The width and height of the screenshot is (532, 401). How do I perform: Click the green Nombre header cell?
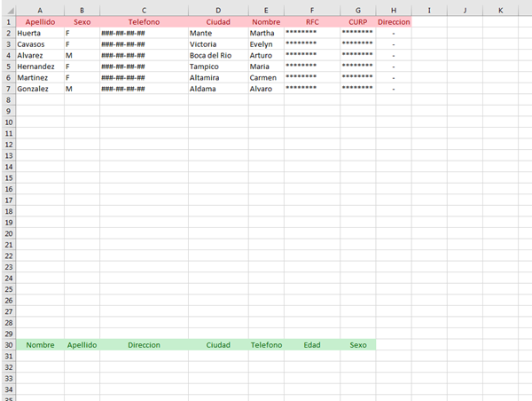40,345
